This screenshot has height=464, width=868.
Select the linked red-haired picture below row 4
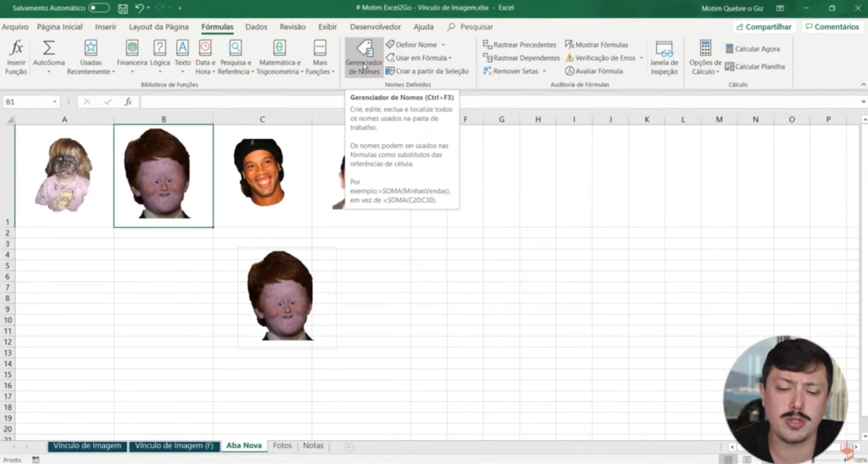(287, 298)
